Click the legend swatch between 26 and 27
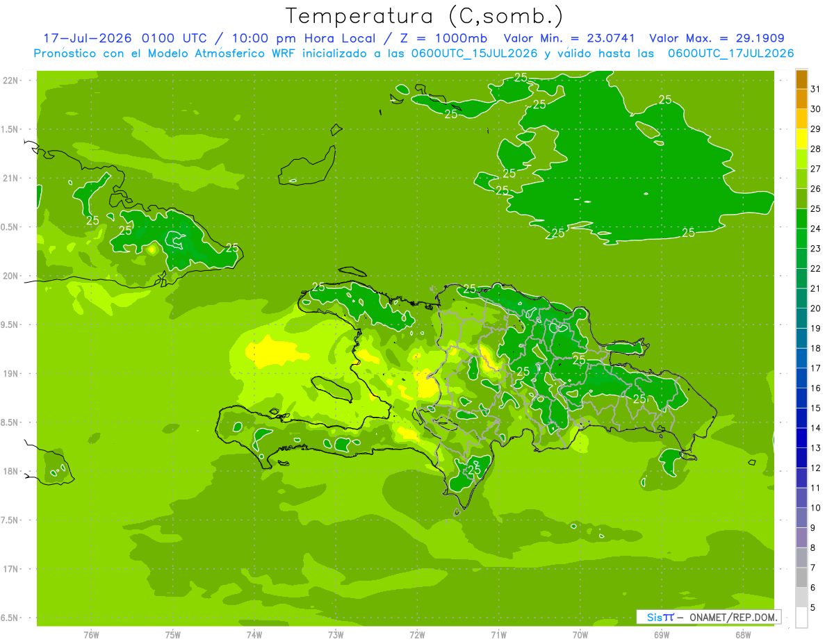Image resolution: width=834 pixels, height=644 pixels. pos(801,179)
